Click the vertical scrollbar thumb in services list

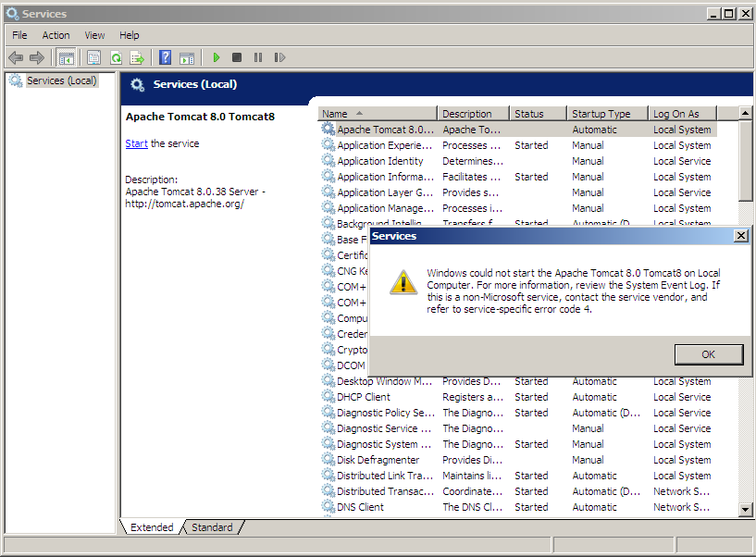pos(746,161)
